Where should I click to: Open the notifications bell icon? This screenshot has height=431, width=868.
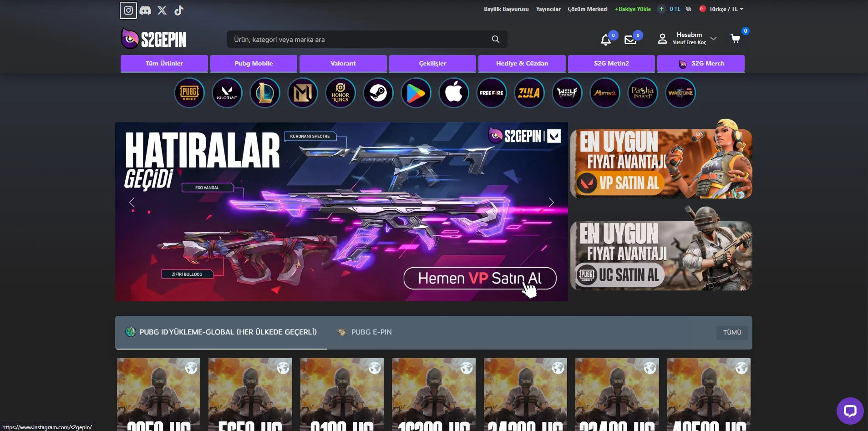tap(606, 40)
